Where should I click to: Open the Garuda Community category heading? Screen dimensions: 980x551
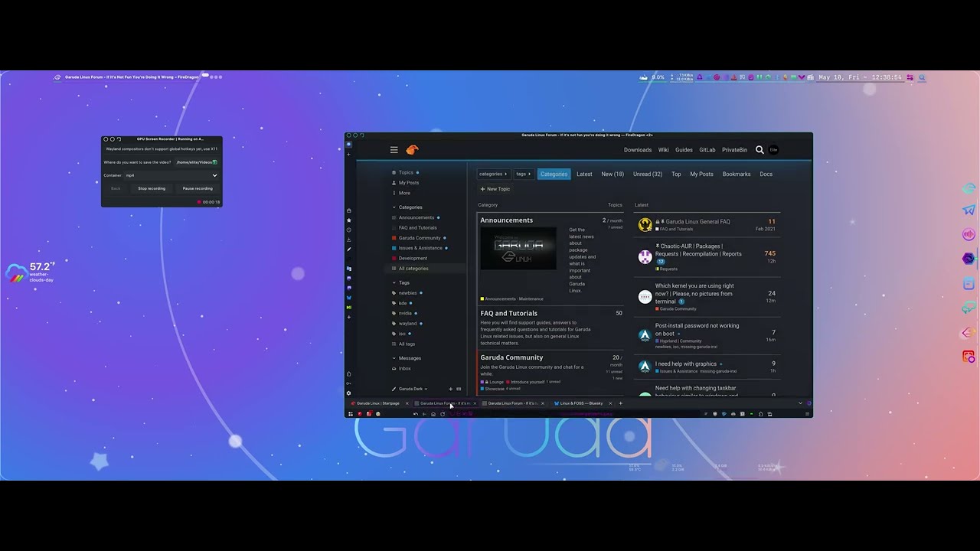pos(511,357)
